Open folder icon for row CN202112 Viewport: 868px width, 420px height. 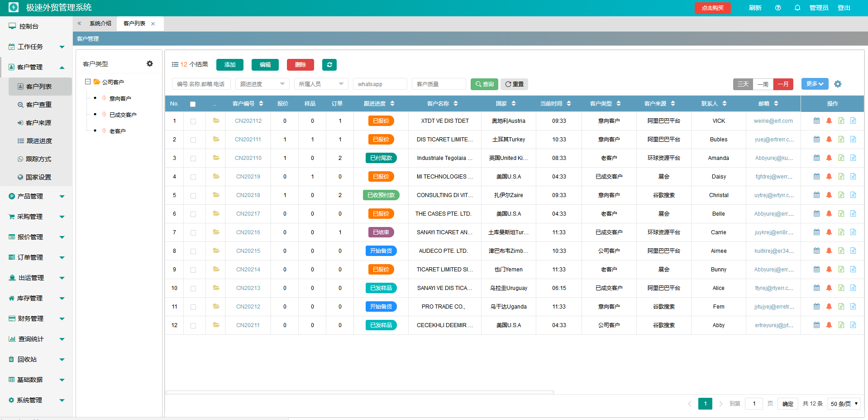pos(216,121)
